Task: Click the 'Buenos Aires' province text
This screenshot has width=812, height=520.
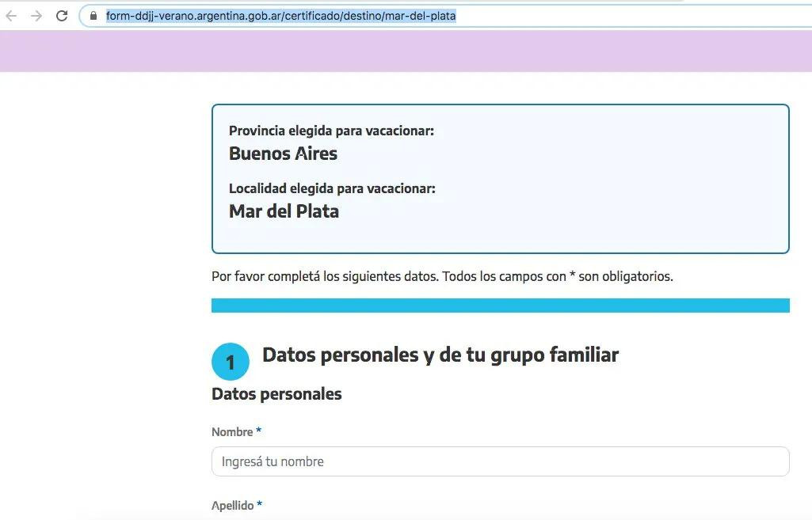Action: pos(284,154)
